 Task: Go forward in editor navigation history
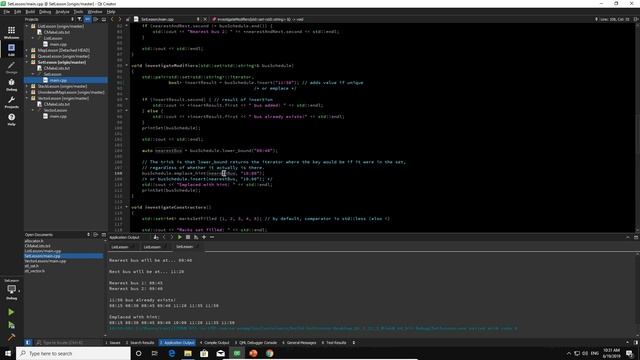120,19
